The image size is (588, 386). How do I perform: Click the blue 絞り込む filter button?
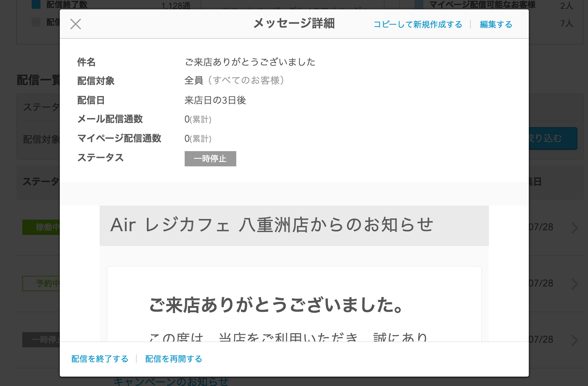point(551,139)
